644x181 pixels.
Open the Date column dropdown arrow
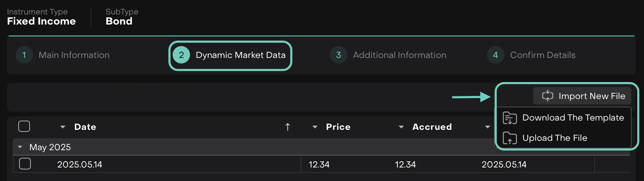pyautogui.click(x=63, y=127)
